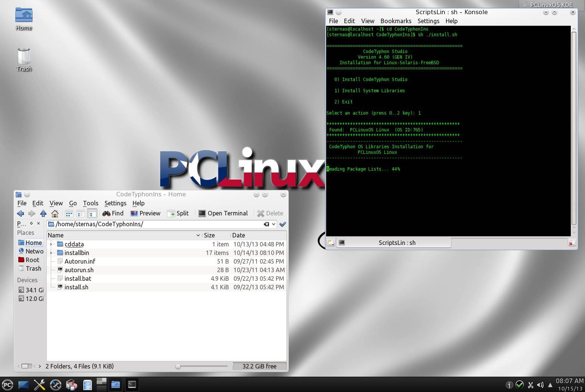Expand the installbin folder tree arrow
The image size is (585, 392).
51,253
